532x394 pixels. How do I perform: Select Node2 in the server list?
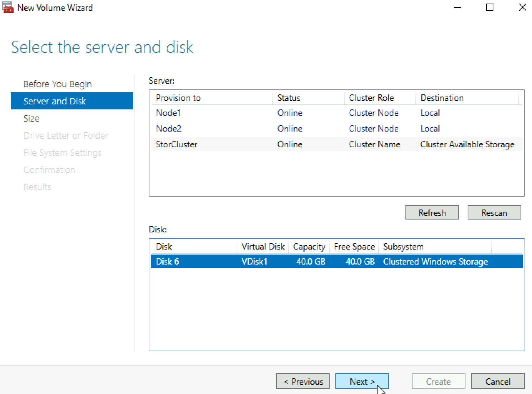[336, 129]
